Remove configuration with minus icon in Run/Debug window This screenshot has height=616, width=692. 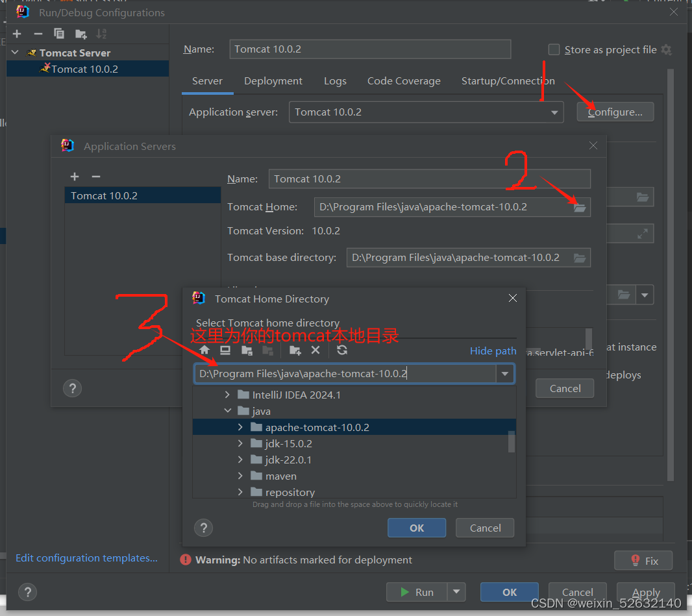(38, 34)
